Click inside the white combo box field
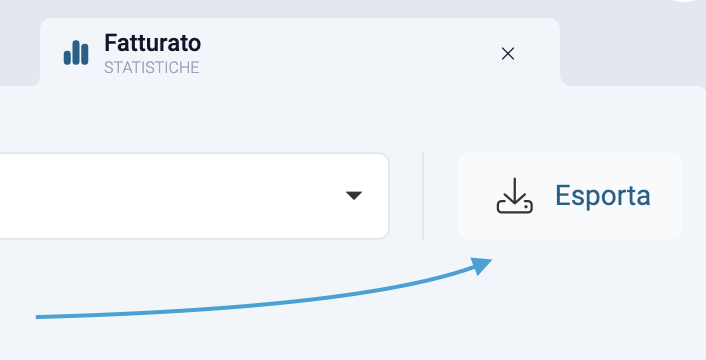Image resolution: width=706 pixels, height=360 pixels. click(x=194, y=196)
